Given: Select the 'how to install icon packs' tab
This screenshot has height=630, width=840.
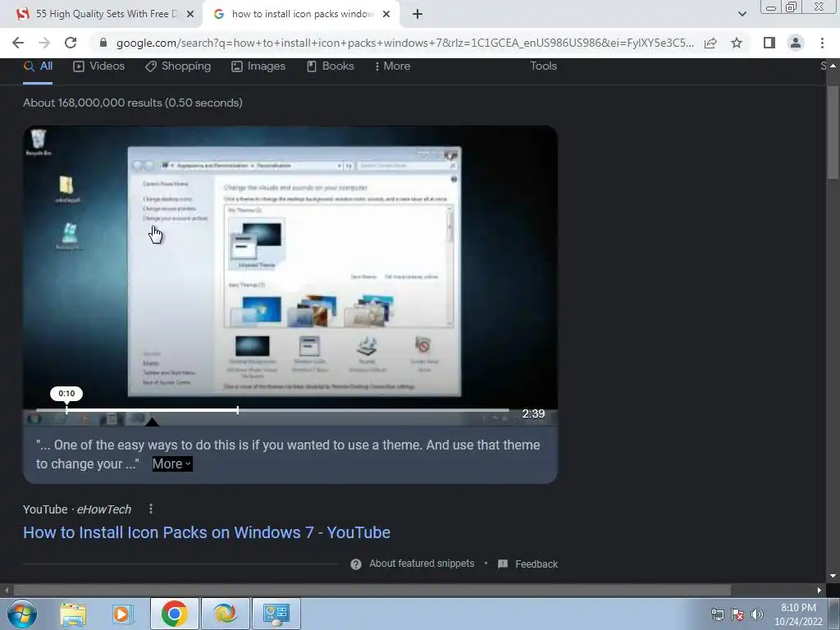Looking at the screenshot, I should pyautogui.click(x=300, y=14).
